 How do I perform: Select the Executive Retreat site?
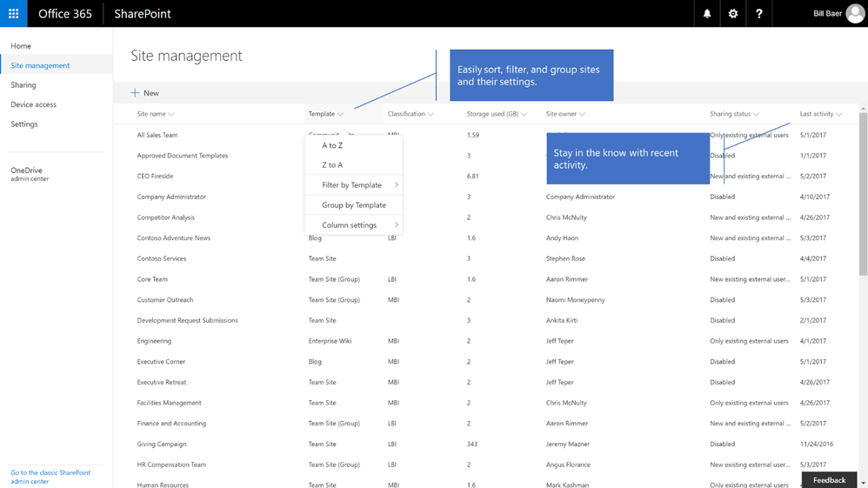(162, 382)
